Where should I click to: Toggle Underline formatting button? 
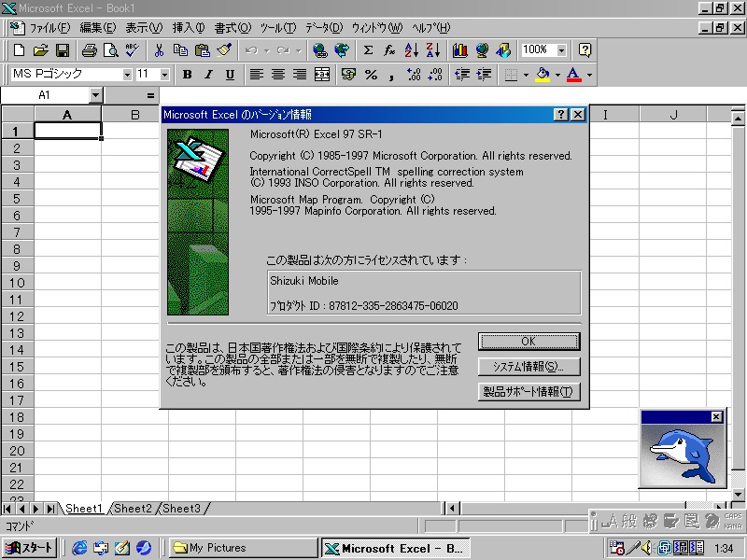click(230, 75)
